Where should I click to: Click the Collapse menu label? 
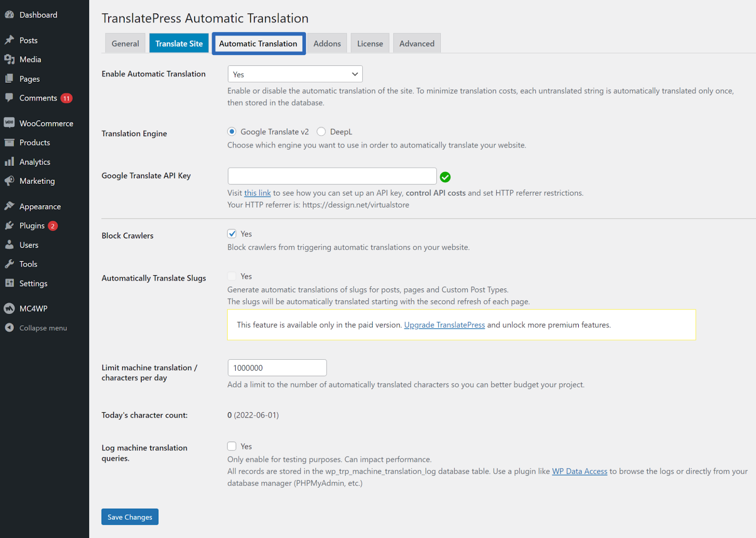[43, 328]
